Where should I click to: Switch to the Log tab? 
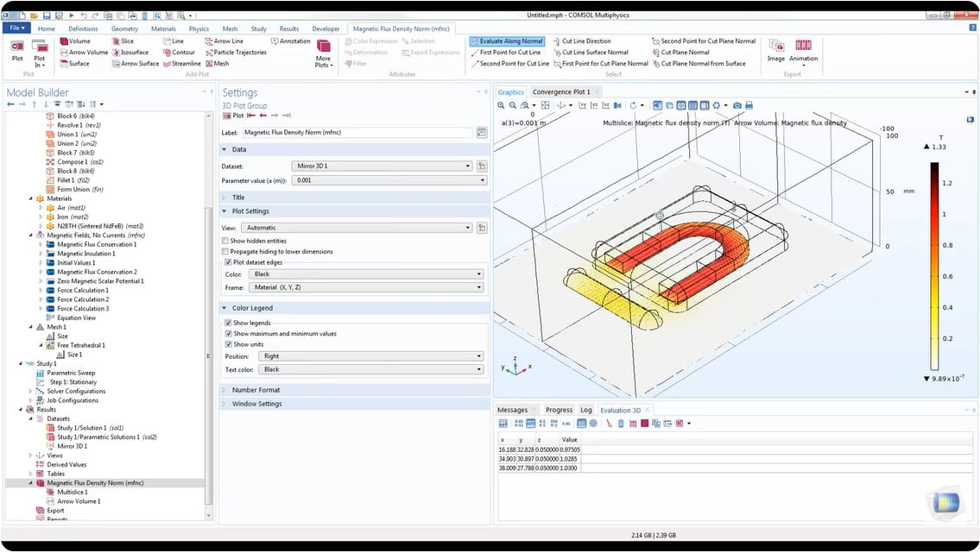coord(585,410)
